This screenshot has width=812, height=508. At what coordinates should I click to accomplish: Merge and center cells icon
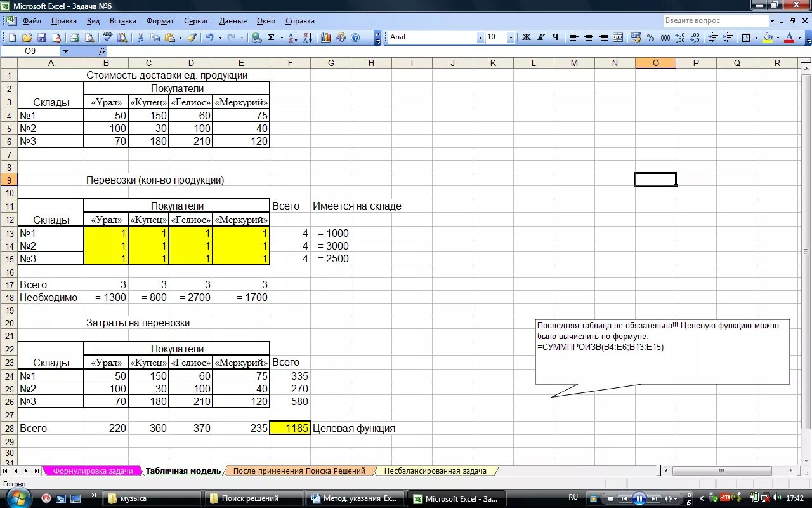[x=618, y=37]
